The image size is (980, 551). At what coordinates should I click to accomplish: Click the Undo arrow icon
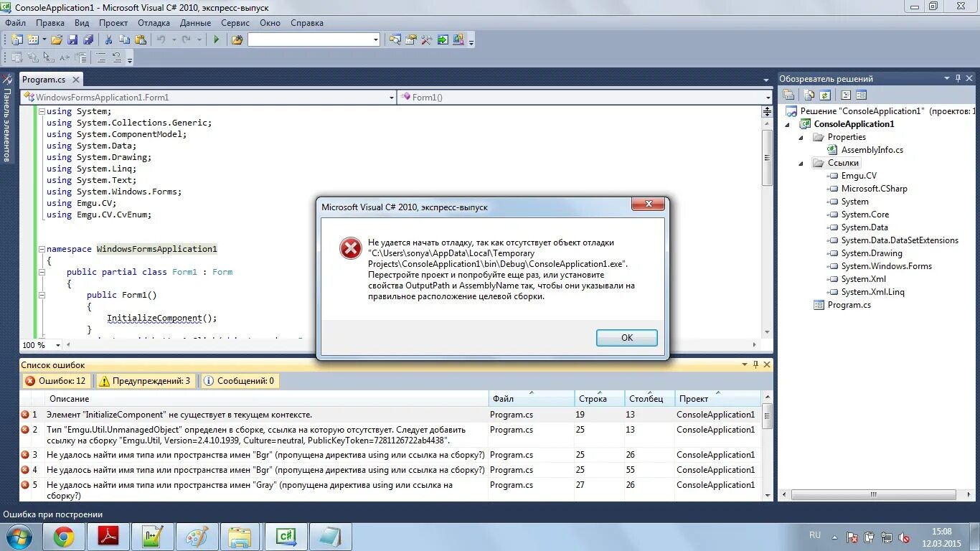(x=161, y=39)
